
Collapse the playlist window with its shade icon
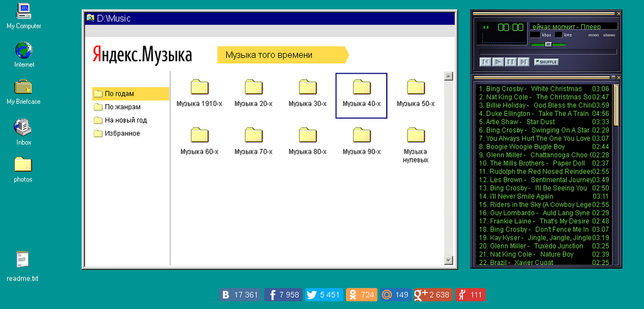point(613,77)
